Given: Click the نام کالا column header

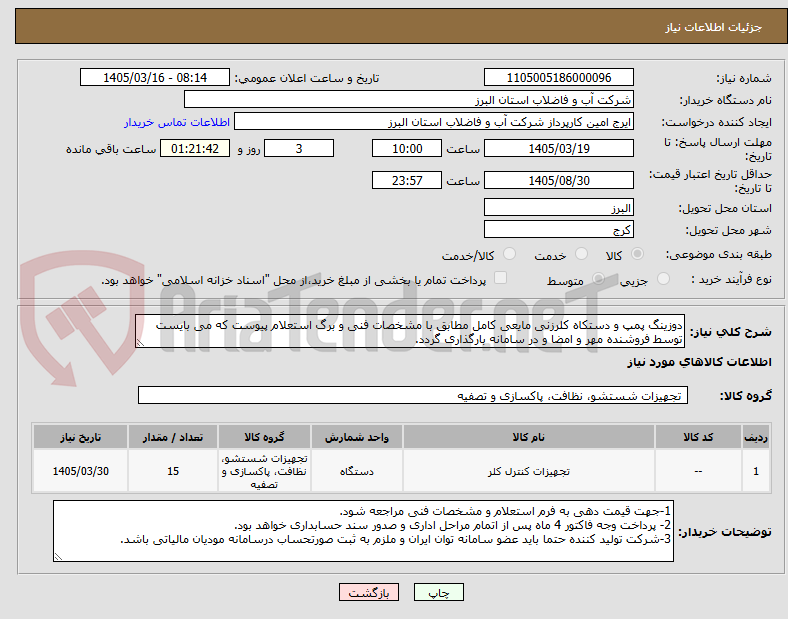Looking at the screenshot, I should (529, 437).
